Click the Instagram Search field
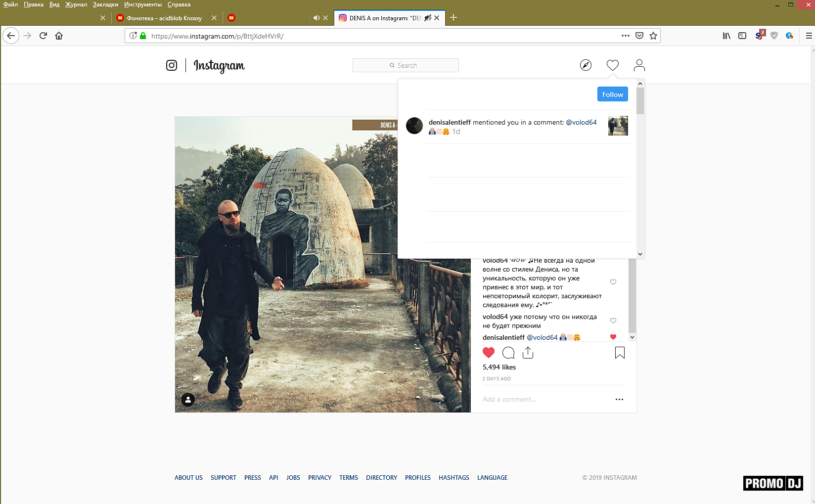 [406, 65]
